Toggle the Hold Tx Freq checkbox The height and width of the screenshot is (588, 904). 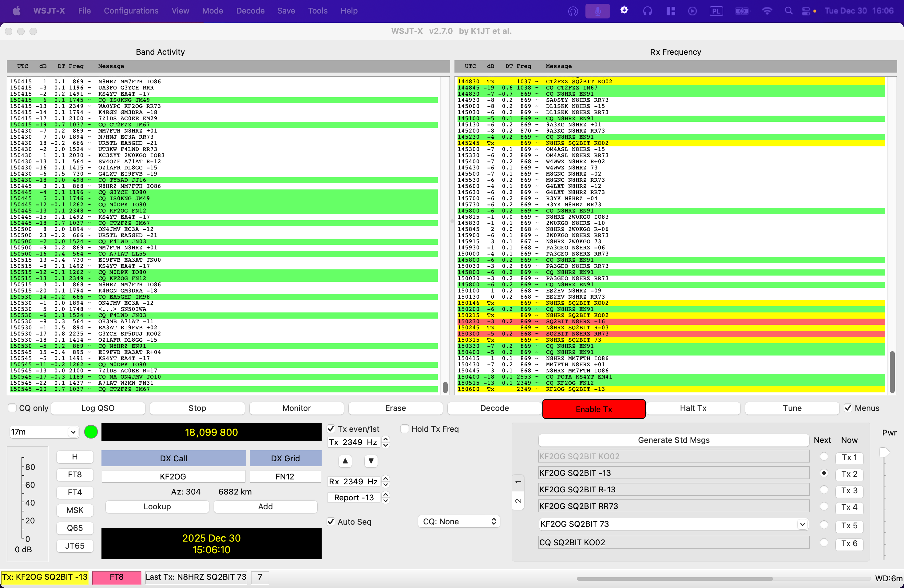click(x=405, y=429)
